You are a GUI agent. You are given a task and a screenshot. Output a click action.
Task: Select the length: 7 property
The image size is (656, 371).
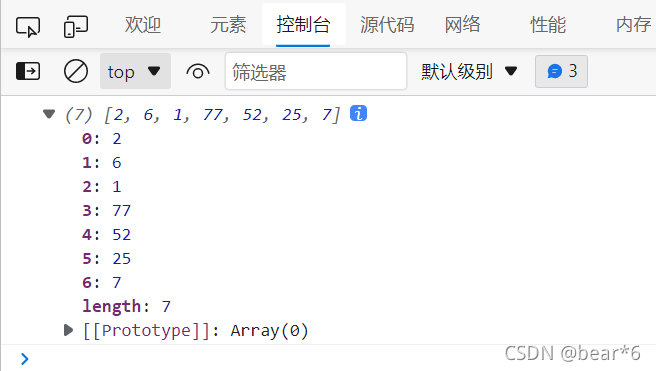pos(126,307)
